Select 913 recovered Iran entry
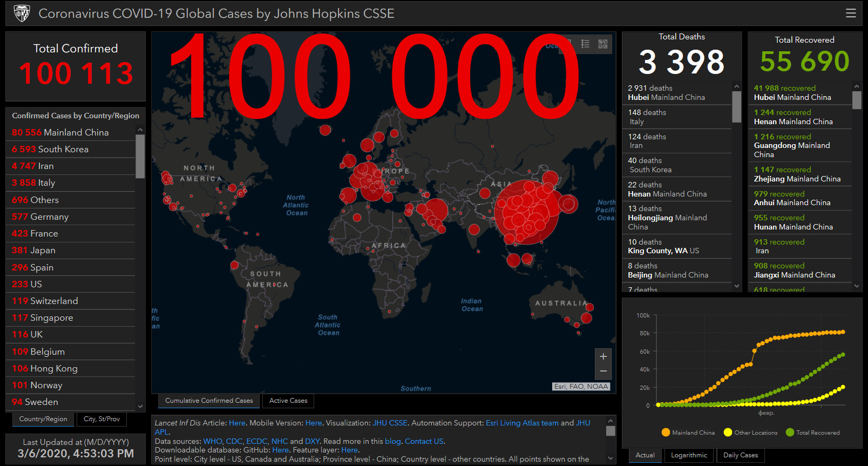Screen dimensions: 868x466 pos(801,246)
